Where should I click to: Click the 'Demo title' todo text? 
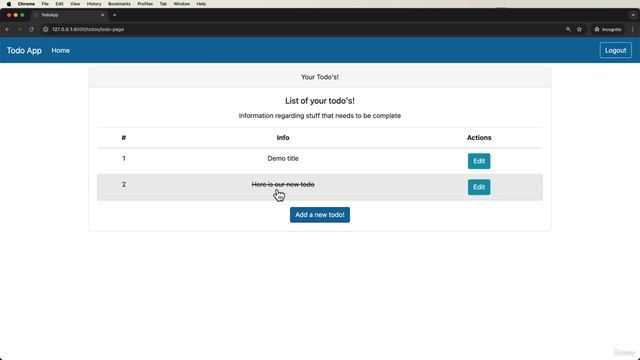tap(283, 158)
